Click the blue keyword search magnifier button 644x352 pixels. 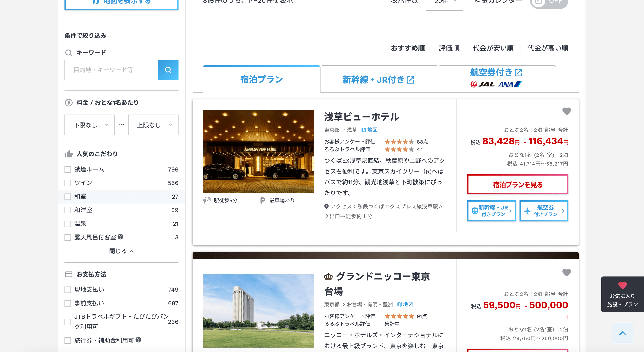(168, 70)
